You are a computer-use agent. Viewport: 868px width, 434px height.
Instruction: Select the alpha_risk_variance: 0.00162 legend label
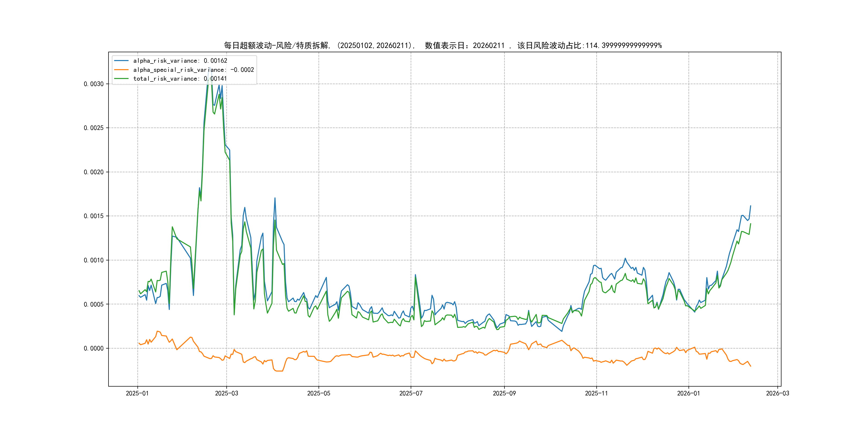[180, 61]
